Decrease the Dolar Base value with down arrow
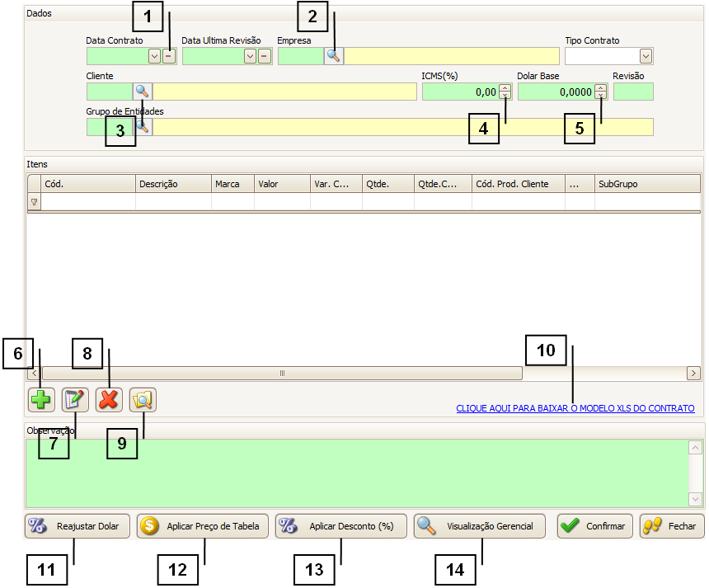This screenshot has height=588, width=709. [x=601, y=96]
